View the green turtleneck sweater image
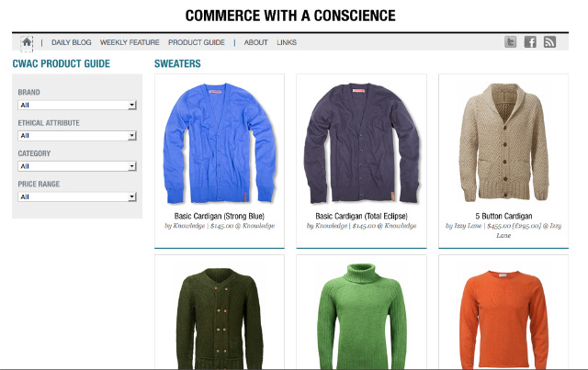Screen dimensions: 588x370 coord(361,317)
